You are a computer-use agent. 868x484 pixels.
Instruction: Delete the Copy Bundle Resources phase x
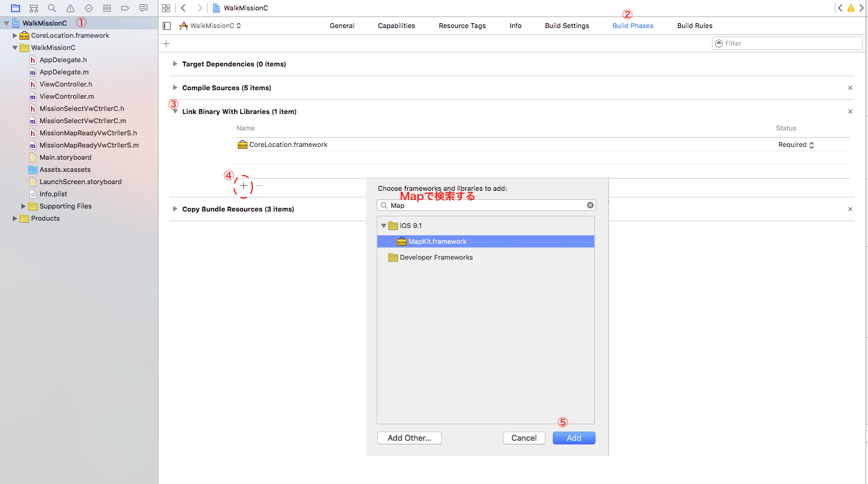pyautogui.click(x=850, y=209)
